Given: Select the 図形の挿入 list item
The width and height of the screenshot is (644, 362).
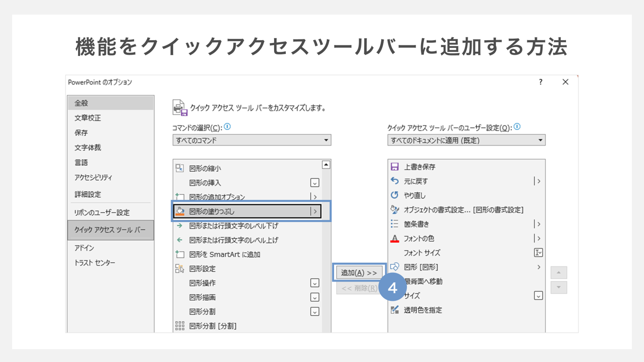Looking at the screenshot, I should [x=247, y=183].
